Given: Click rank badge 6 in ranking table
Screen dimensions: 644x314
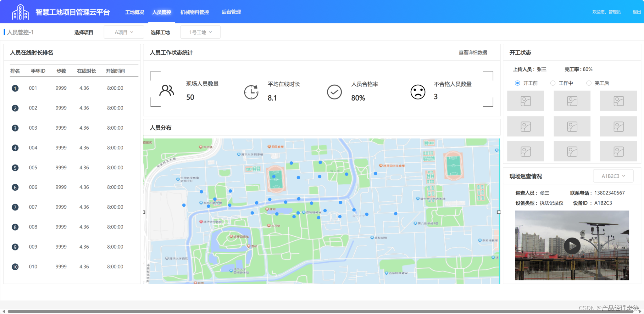Looking at the screenshot, I should [15, 188].
